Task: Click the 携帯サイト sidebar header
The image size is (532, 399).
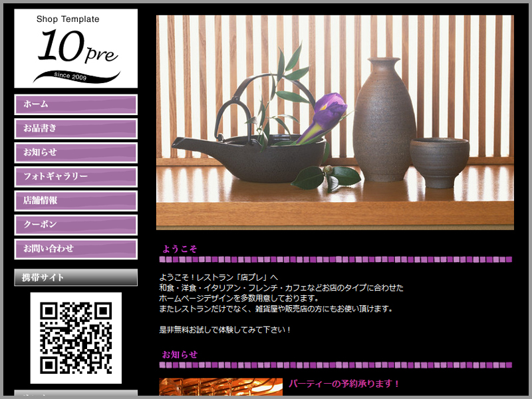Action: (x=76, y=277)
